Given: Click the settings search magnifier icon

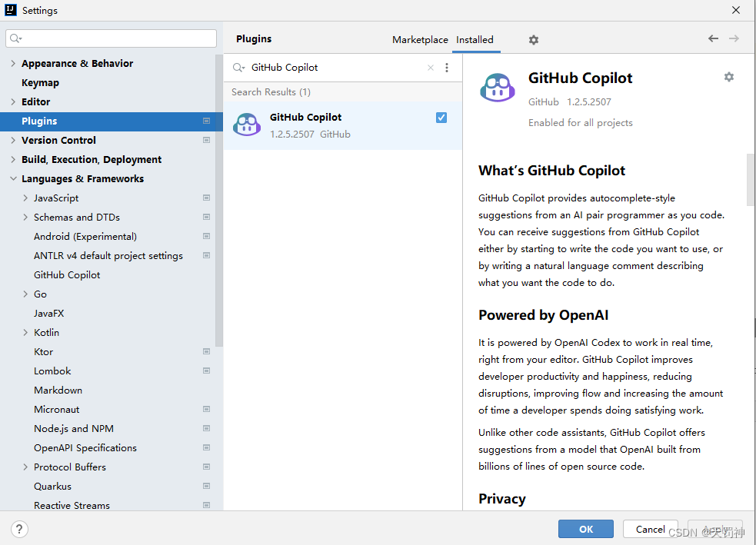Looking at the screenshot, I should [16, 38].
